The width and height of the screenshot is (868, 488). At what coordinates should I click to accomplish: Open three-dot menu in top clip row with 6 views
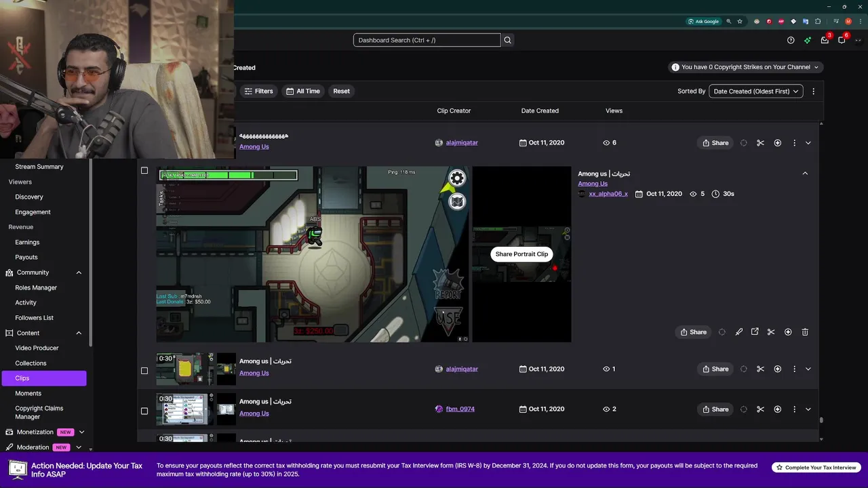coord(793,143)
